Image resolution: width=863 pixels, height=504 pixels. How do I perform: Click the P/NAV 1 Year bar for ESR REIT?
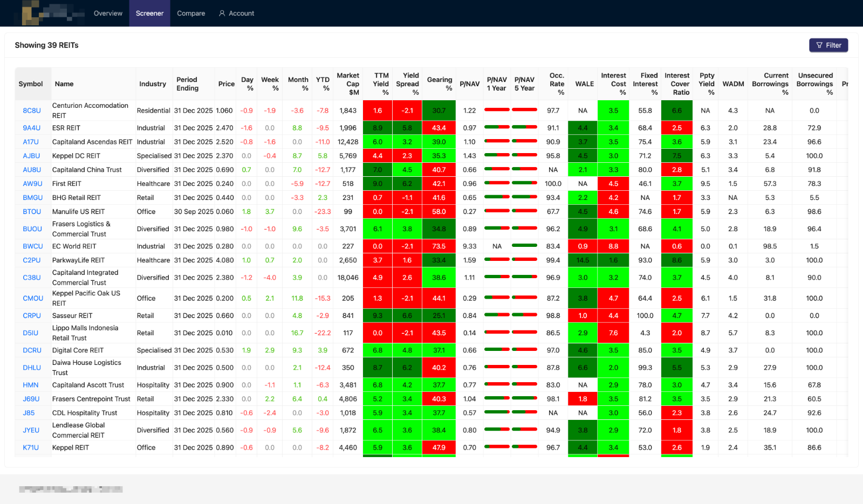pyautogui.click(x=497, y=127)
